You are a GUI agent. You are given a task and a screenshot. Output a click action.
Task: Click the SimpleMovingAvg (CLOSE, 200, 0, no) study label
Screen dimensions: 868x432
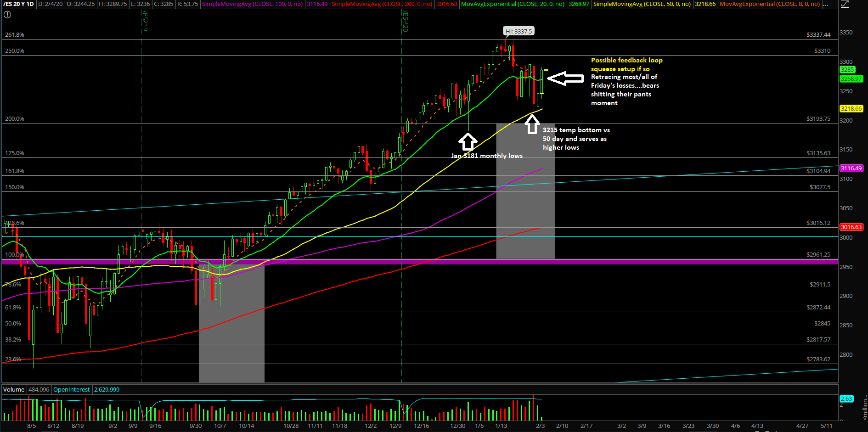[382, 4]
